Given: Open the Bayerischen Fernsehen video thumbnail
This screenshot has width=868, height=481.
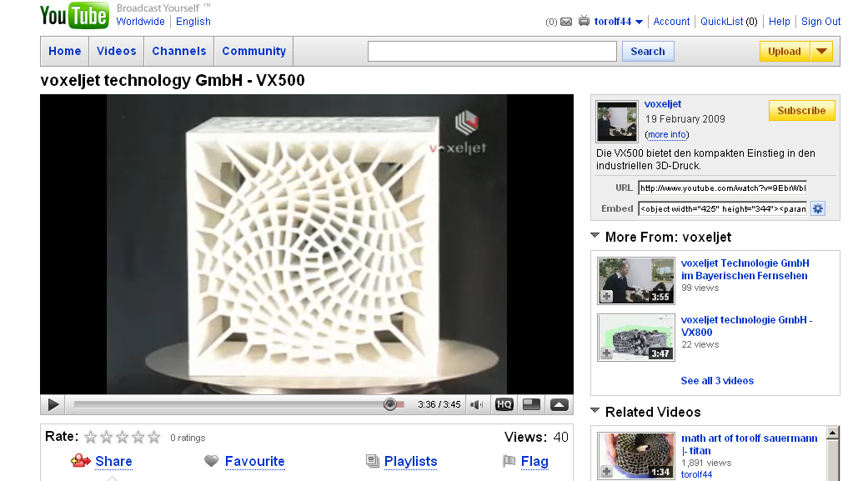Looking at the screenshot, I should pos(636,281).
